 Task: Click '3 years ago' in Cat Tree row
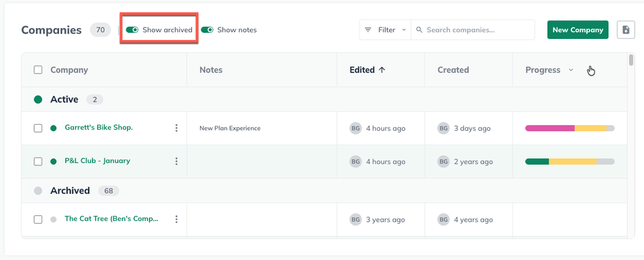pyautogui.click(x=385, y=219)
